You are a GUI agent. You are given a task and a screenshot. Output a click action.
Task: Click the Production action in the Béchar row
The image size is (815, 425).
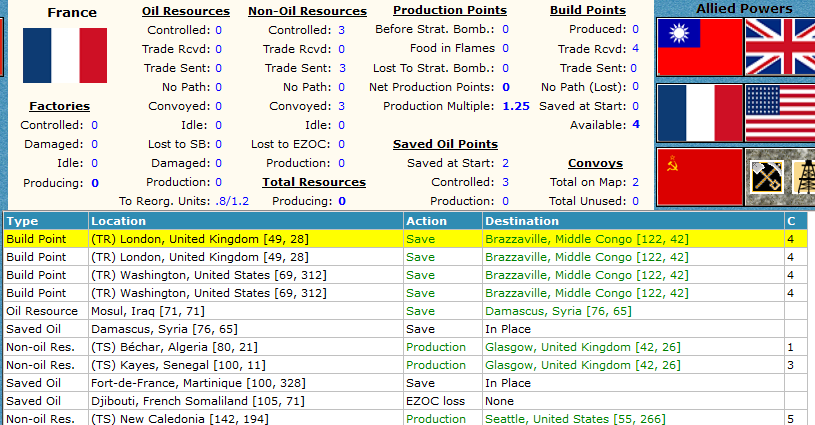point(436,347)
